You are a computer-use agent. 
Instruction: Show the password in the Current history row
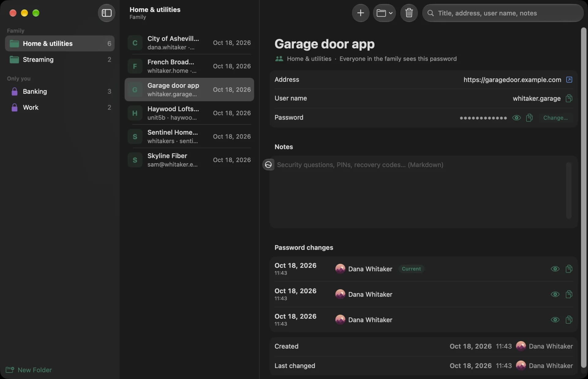555,269
